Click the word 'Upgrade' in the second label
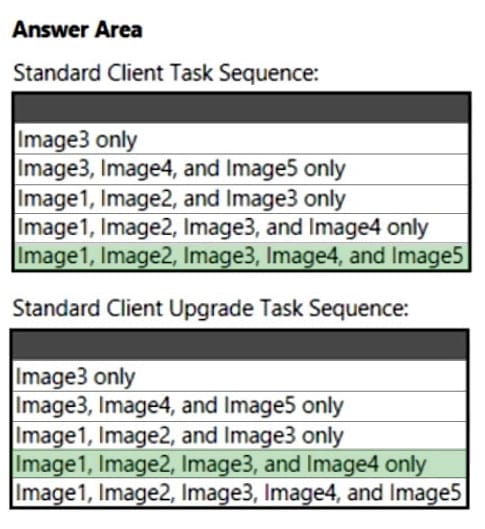This screenshot has width=485, height=529. click(x=211, y=309)
